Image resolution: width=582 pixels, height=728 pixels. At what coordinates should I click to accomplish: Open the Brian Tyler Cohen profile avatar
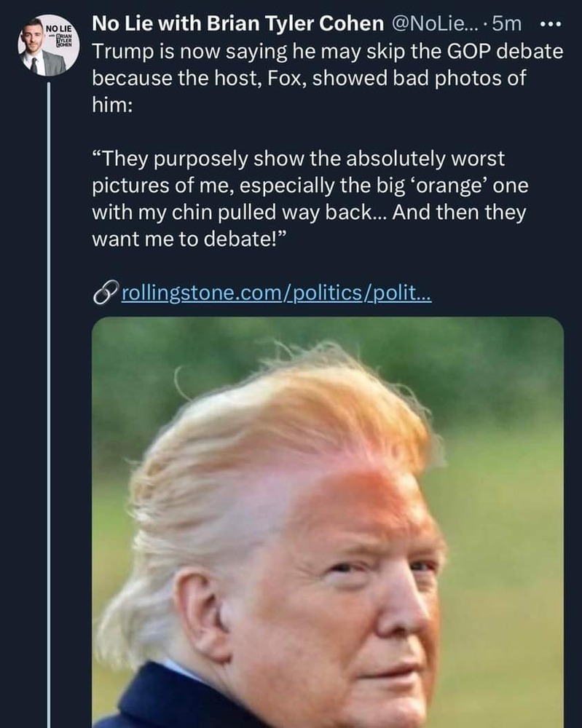[44, 47]
